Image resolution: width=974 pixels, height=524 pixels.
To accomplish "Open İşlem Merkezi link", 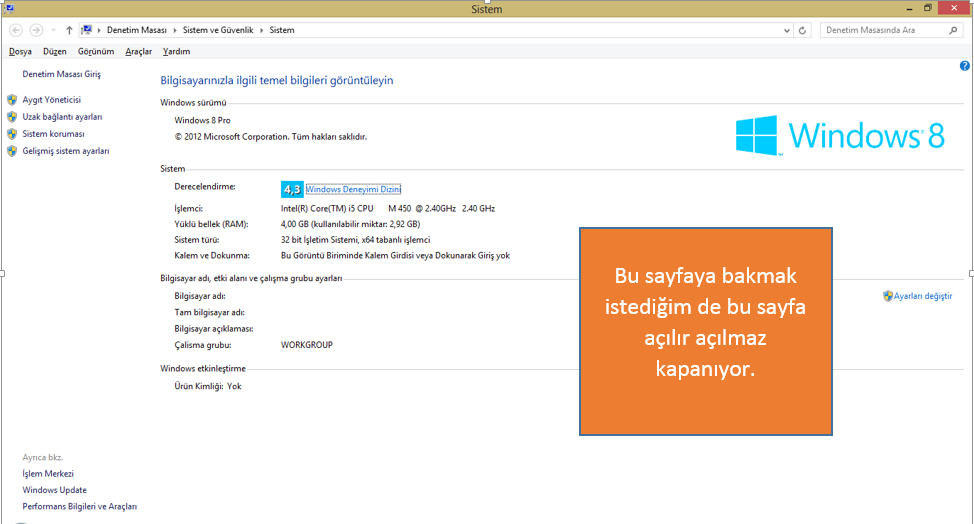I will [x=48, y=474].
